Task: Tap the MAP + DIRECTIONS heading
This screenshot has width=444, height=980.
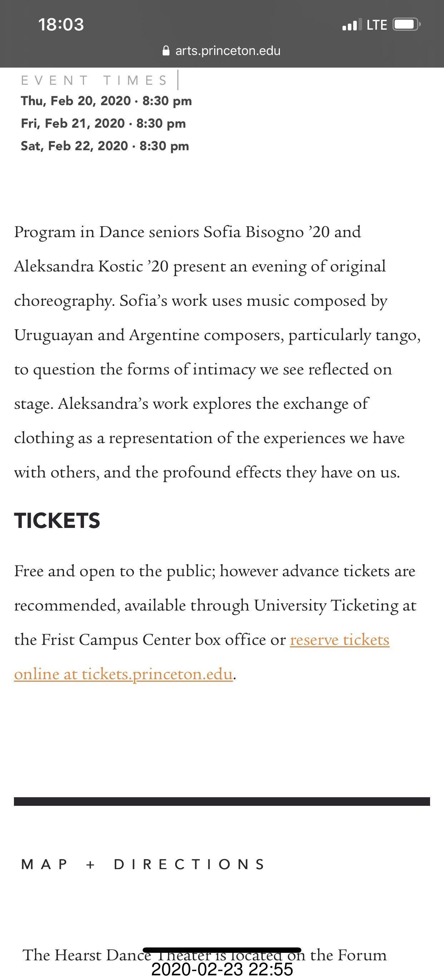Action: click(143, 864)
